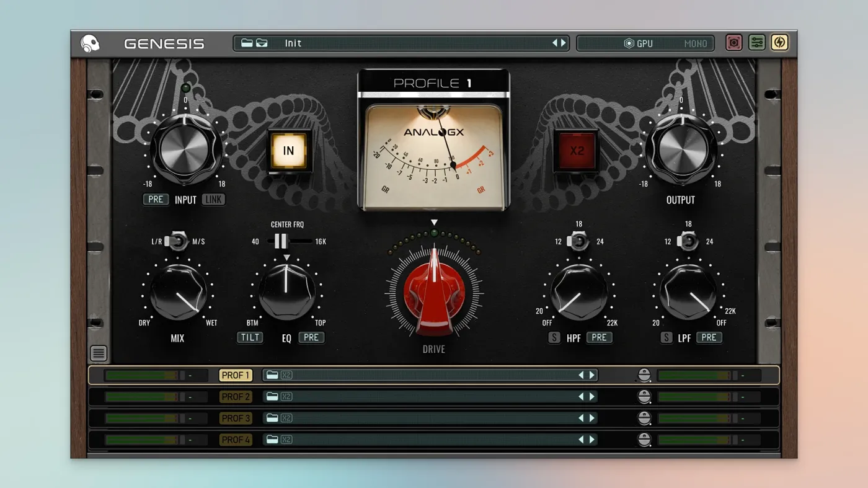868x488 pixels.
Task: Toggle the X2 badge in PROF 3 row
Action: [286, 418]
